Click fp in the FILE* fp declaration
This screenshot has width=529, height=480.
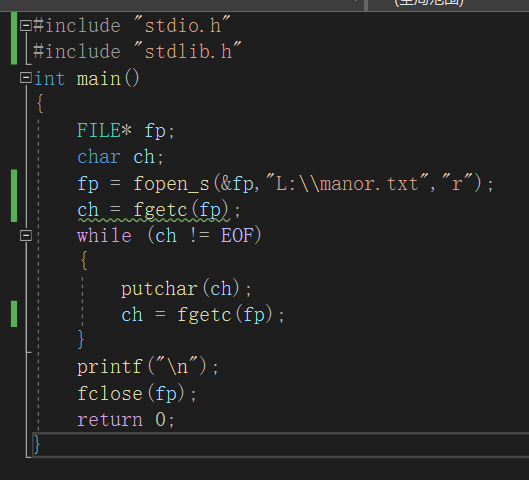pos(155,131)
